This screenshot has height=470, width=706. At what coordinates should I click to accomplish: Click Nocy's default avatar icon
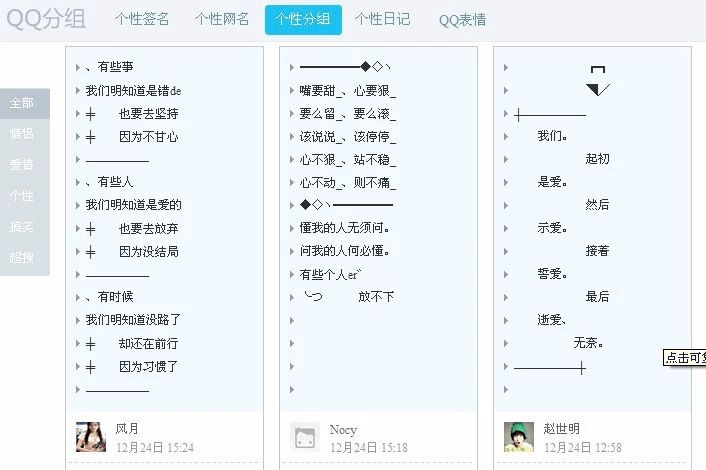pyautogui.click(x=305, y=437)
